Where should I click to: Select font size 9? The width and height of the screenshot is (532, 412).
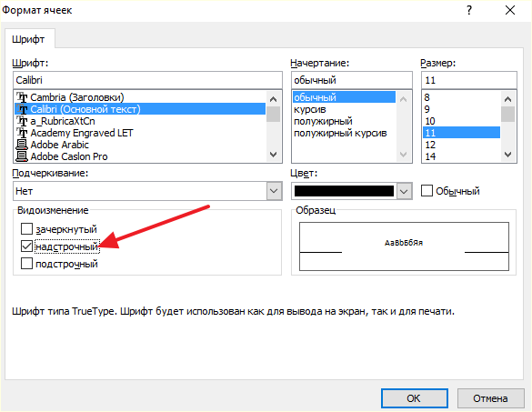461,109
